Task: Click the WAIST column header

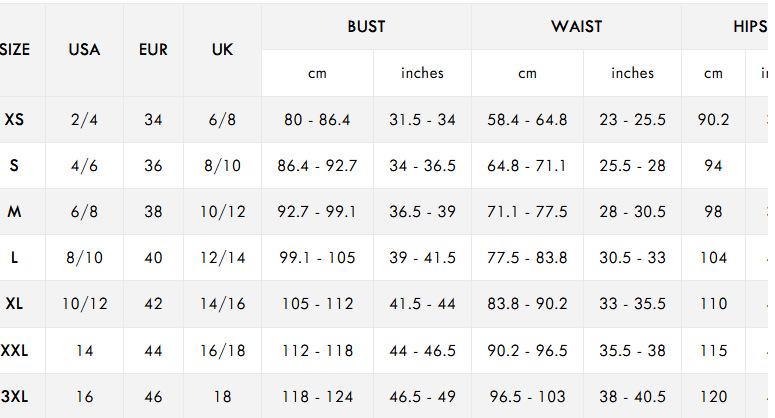Action: pos(576,26)
